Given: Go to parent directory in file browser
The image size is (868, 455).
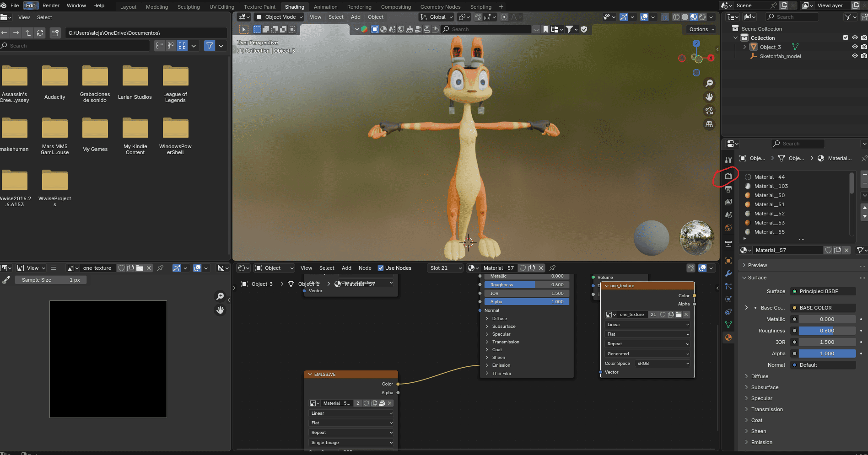Looking at the screenshot, I should pyautogui.click(x=28, y=33).
